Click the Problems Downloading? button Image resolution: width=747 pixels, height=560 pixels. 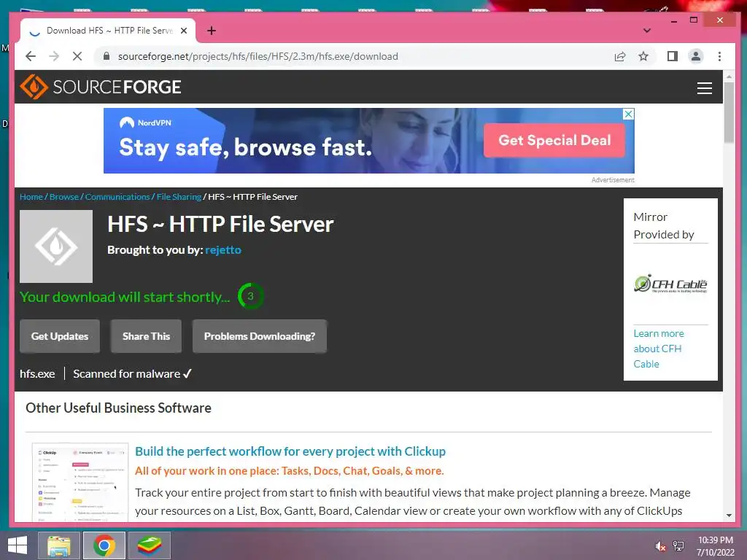pos(260,336)
